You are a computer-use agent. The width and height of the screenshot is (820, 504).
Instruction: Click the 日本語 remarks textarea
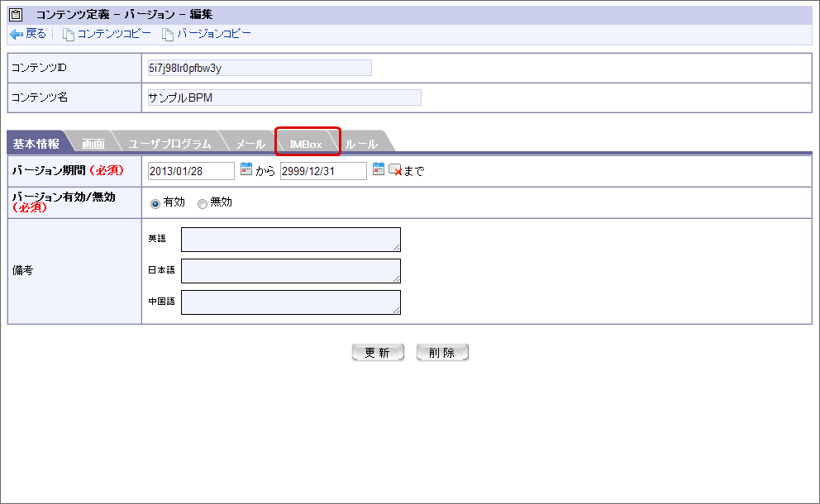[x=291, y=271]
